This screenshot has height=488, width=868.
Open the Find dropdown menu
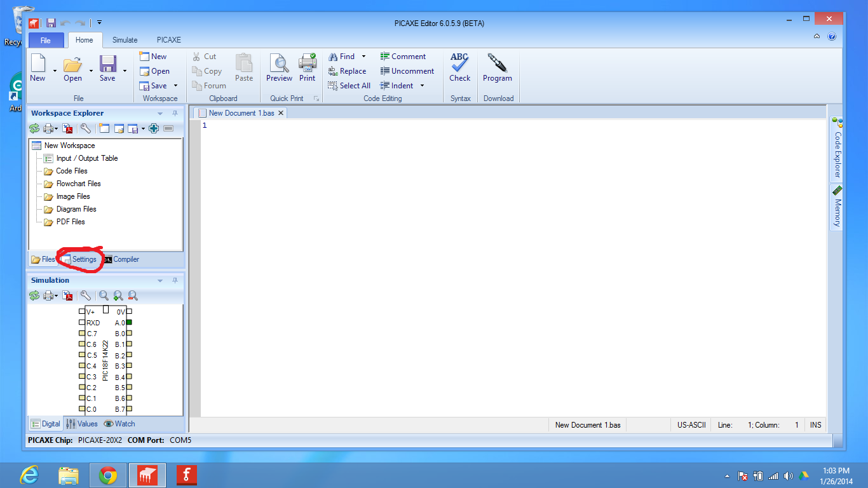362,56
